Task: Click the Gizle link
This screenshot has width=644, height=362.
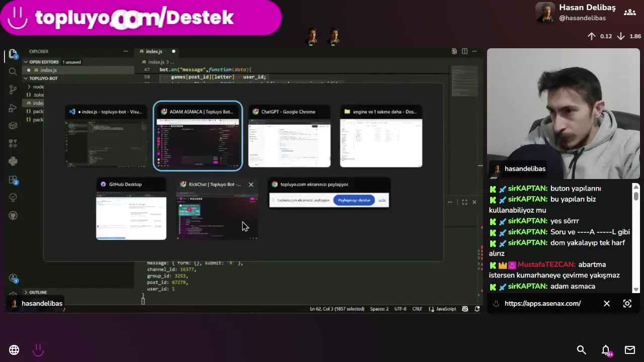Action: [382, 200]
